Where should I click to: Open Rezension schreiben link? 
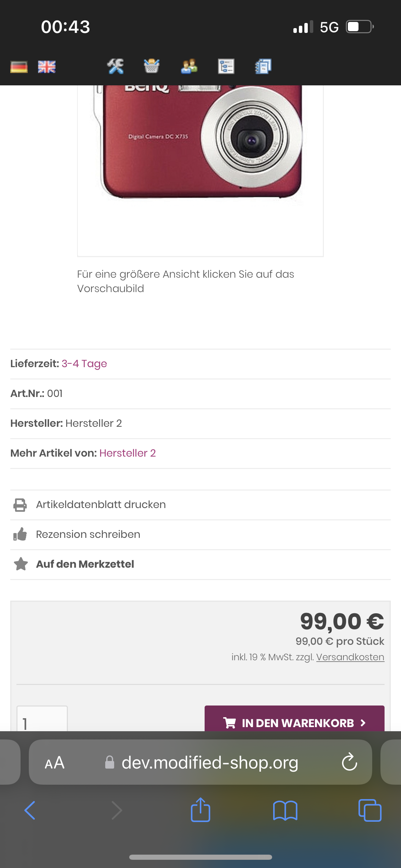[88, 534]
